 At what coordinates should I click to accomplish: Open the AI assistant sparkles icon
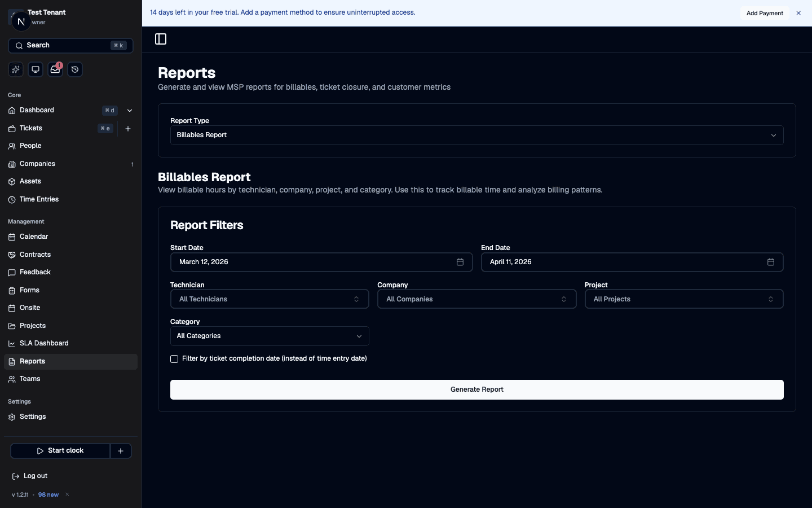click(15, 69)
